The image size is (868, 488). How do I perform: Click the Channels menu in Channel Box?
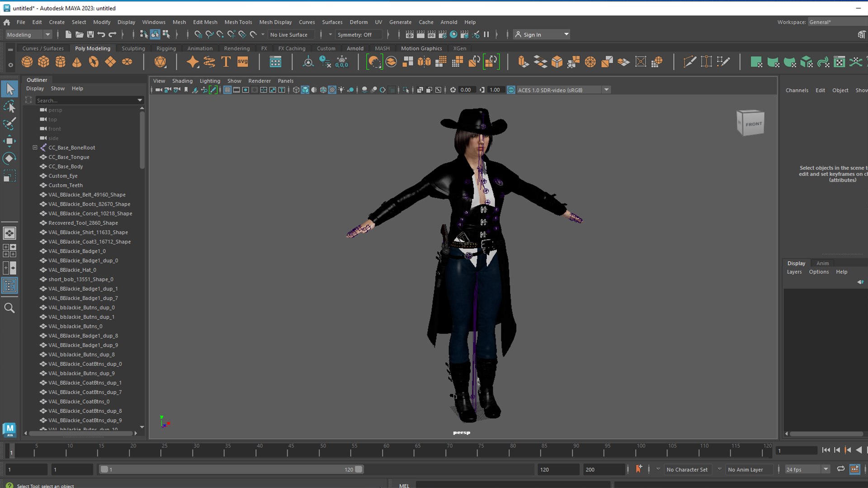pos(797,90)
